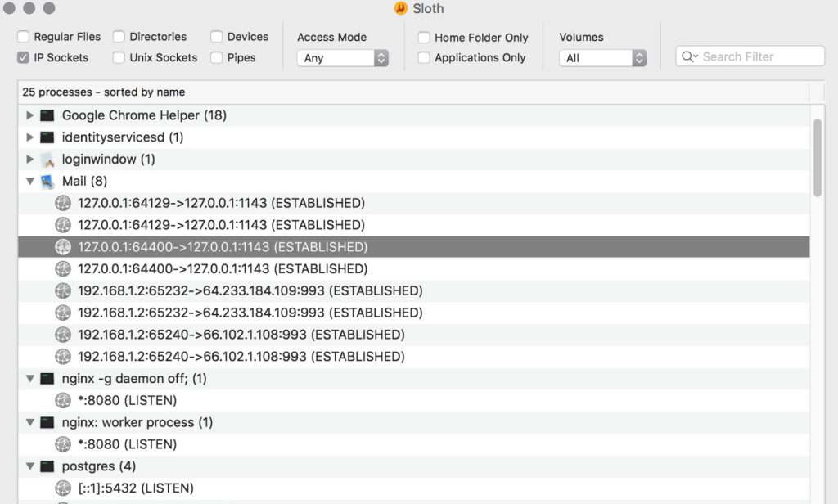Click the terminal icon beside nginx: worker process
The height and width of the screenshot is (504, 838).
pos(47,422)
